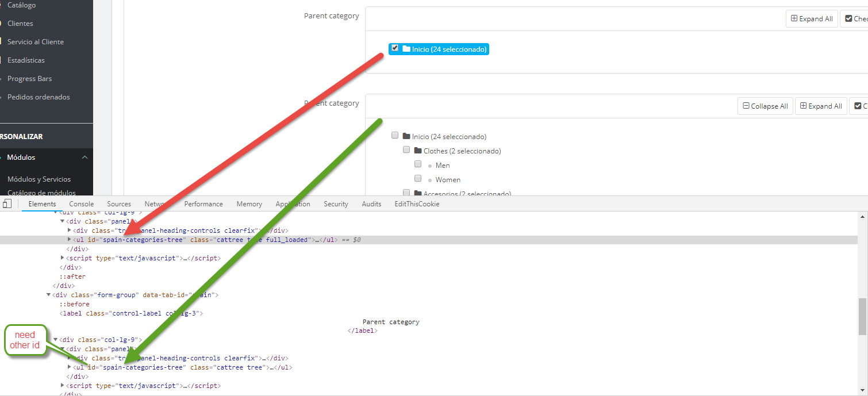The width and height of the screenshot is (868, 396).
Task: Click folder icon of unselected Inicio row
Action: 406,136
